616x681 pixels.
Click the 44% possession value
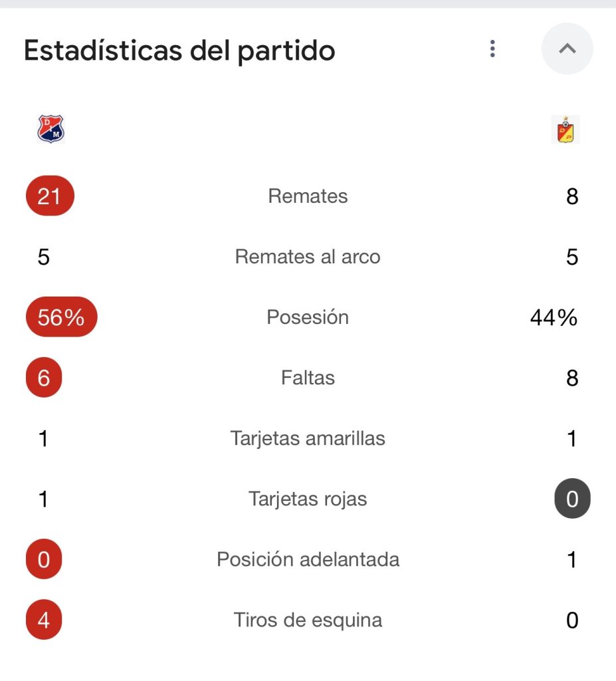(554, 318)
